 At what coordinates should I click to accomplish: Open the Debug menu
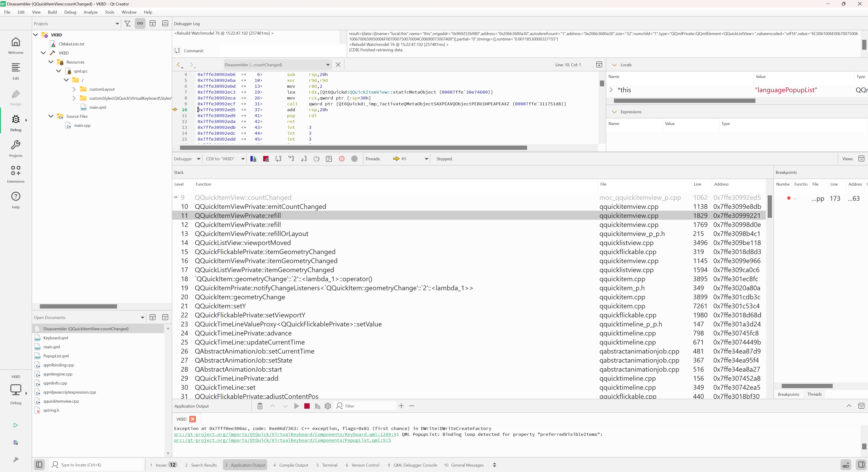pyautogui.click(x=70, y=12)
